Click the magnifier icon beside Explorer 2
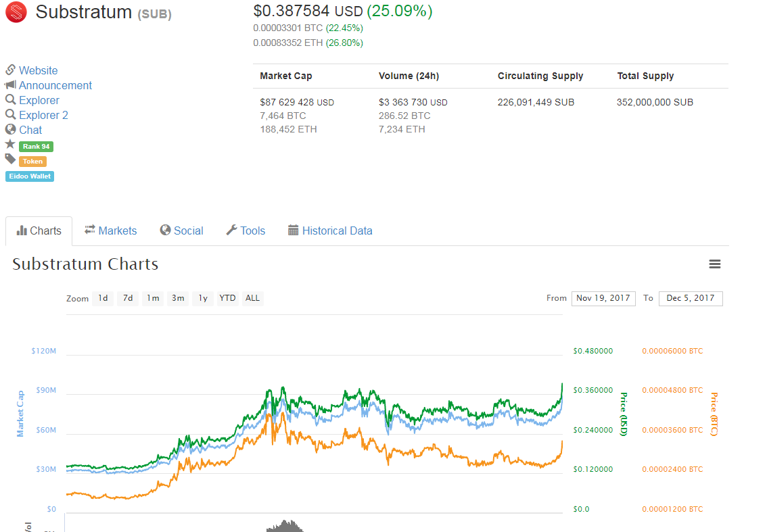The height and width of the screenshot is (532, 767). (11, 114)
